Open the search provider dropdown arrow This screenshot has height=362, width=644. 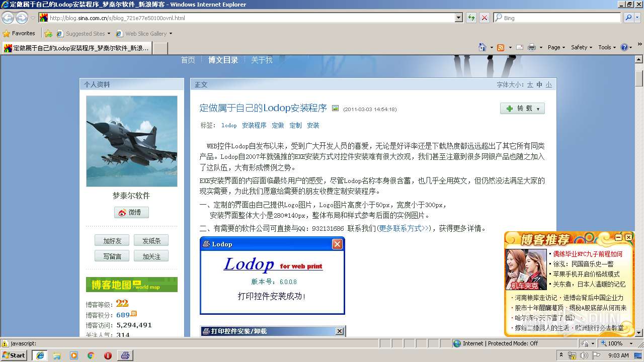(638, 18)
